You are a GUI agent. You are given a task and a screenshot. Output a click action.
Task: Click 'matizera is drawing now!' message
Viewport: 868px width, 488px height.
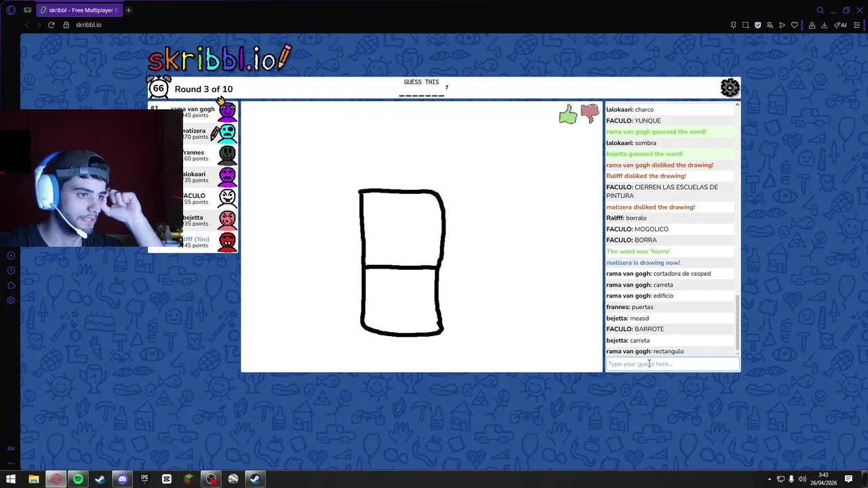tap(643, 262)
